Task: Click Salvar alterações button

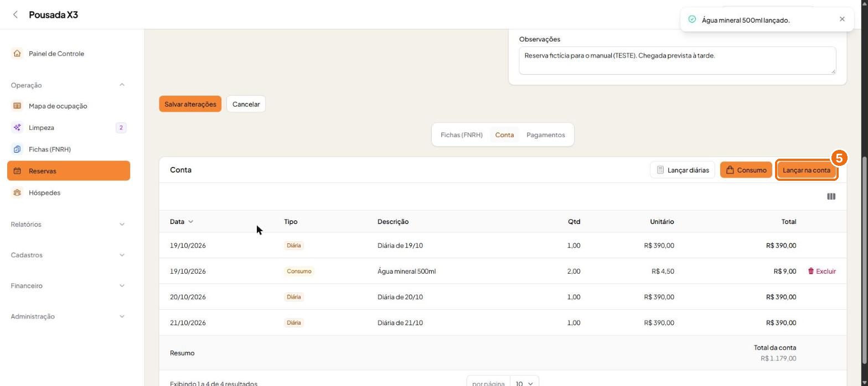Action: (x=190, y=104)
